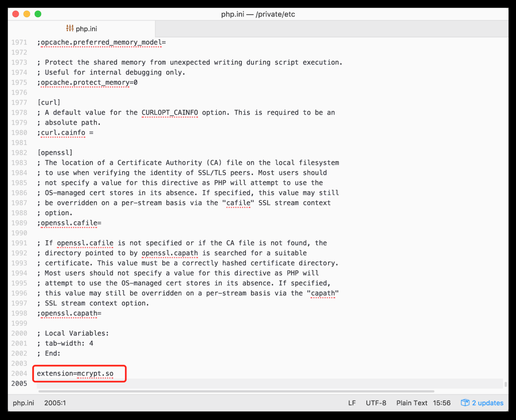Image resolution: width=516 pixels, height=420 pixels.
Task: Click the '; Useful for internal debugging only.' line
Action: tap(111, 72)
